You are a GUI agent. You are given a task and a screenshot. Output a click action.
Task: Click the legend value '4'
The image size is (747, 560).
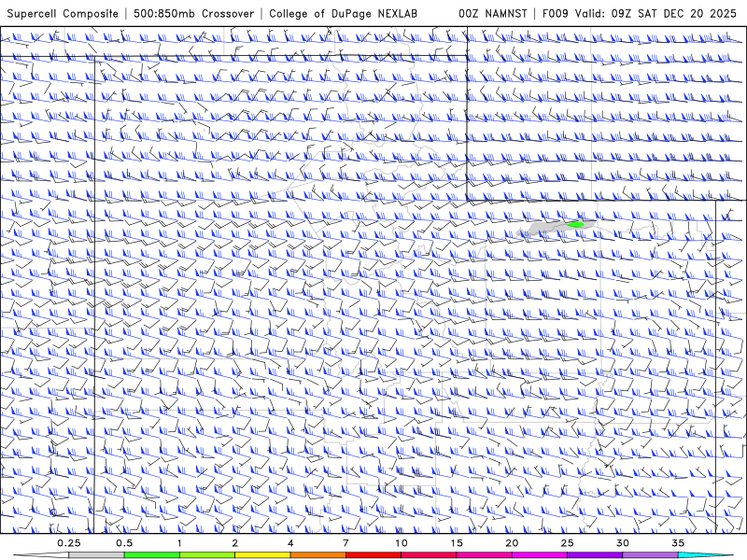point(290,543)
